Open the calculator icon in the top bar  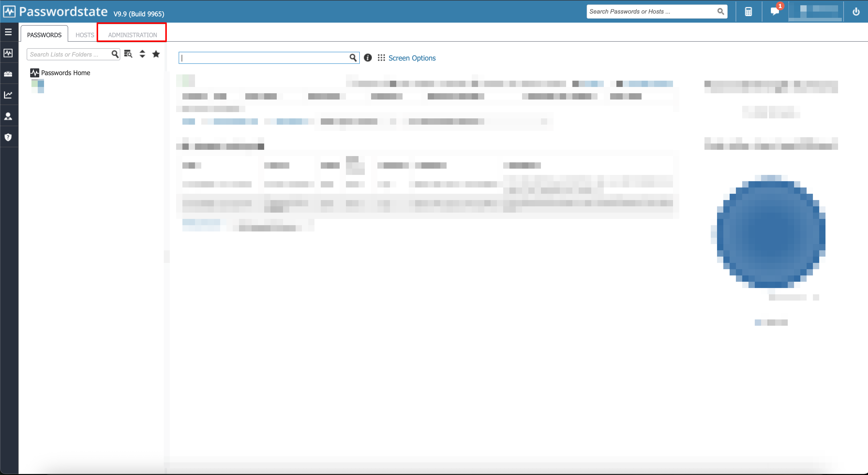point(748,11)
